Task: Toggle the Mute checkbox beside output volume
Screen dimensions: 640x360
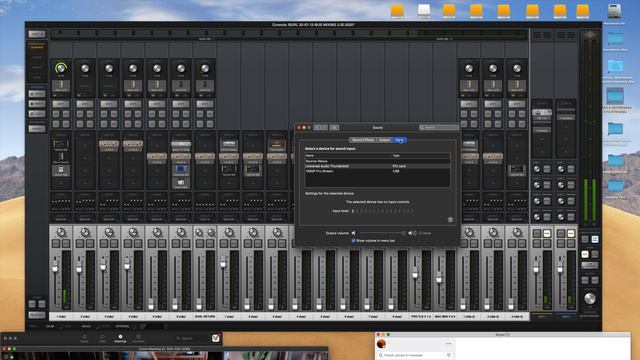Action: click(x=420, y=233)
